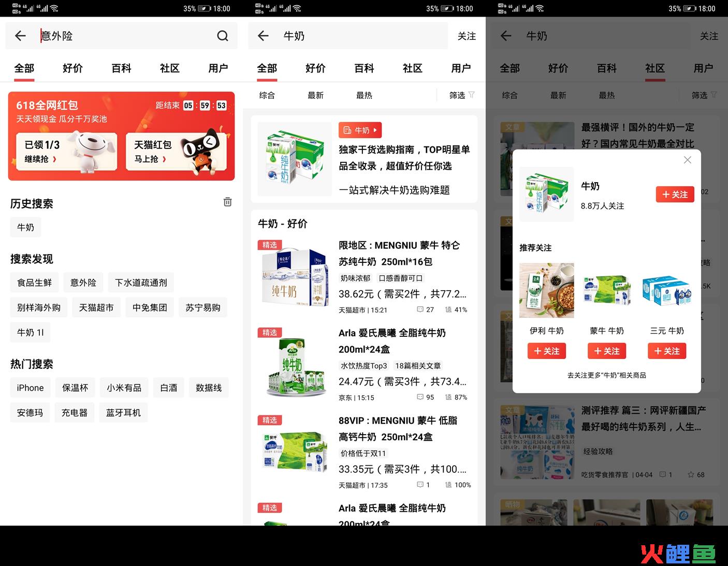Select 百科 tab in left screen

click(x=121, y=68)
